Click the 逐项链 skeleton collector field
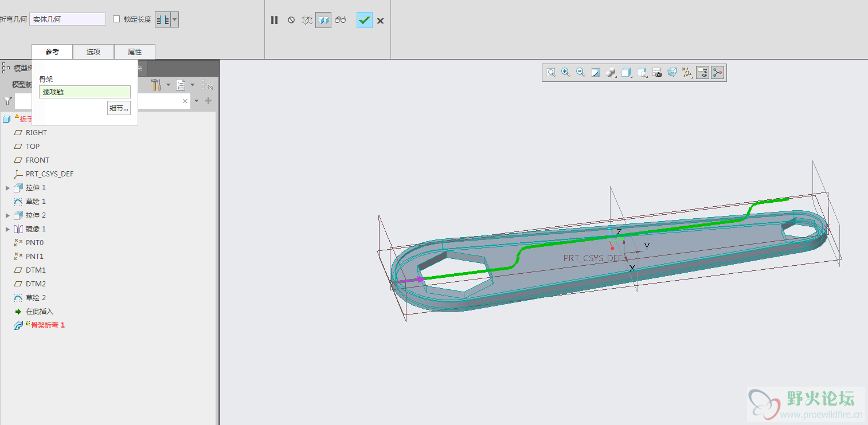This screenshot has height=425, width=868. [x=85, y=92]
